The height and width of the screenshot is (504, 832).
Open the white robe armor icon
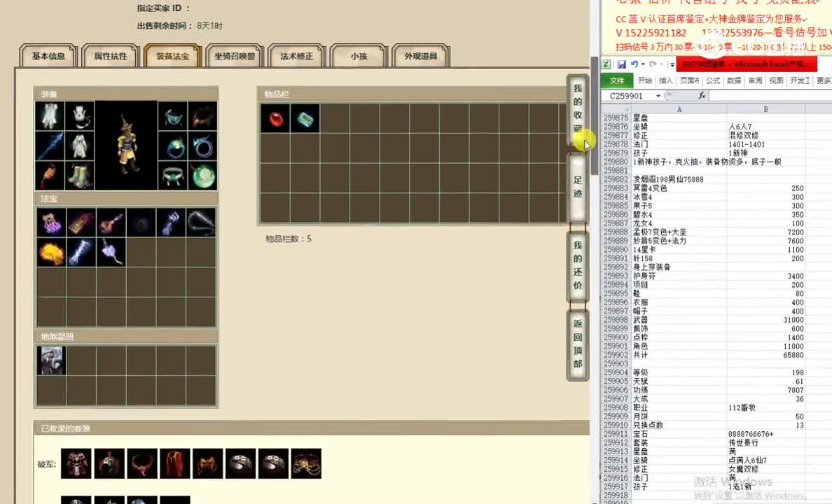[80, 146]
